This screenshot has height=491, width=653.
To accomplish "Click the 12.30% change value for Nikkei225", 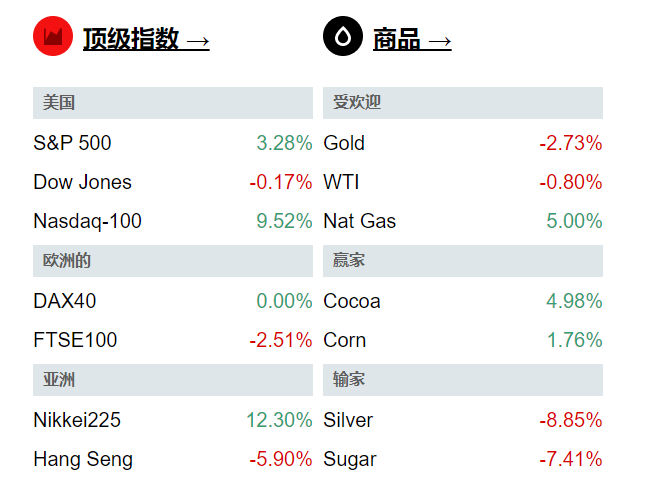I will (279, 420).
